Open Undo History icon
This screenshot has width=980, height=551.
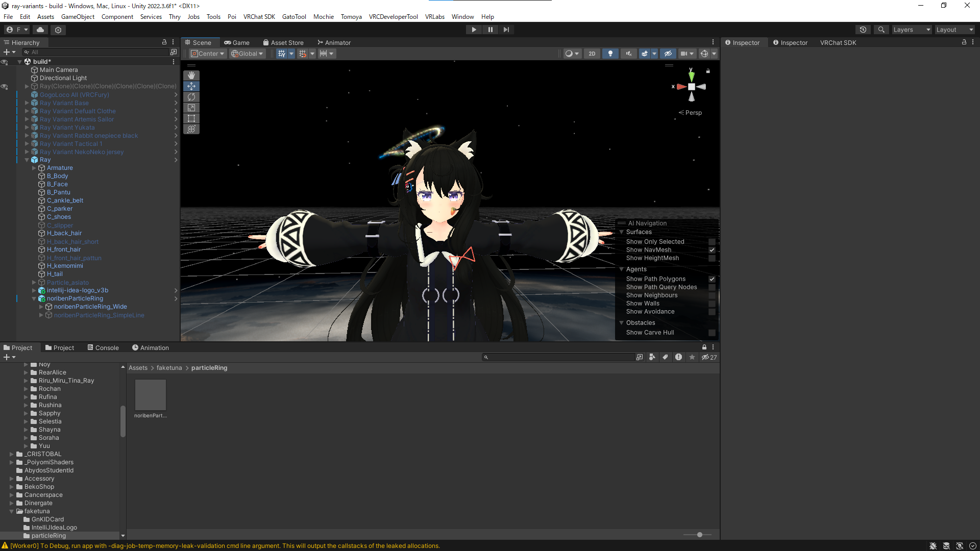863,30
